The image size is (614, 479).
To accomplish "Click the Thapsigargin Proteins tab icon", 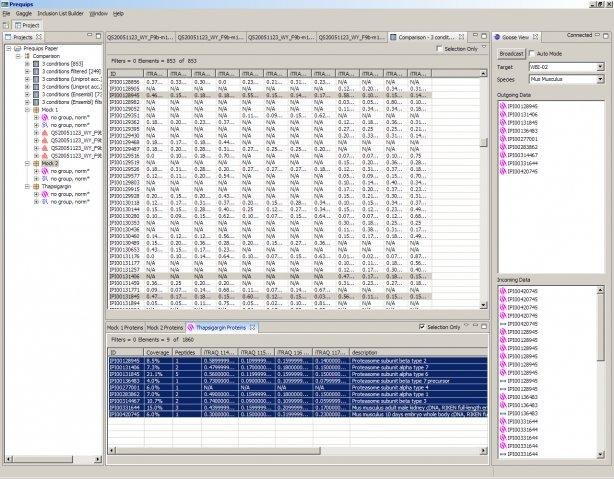I will (x=191, y=327).
